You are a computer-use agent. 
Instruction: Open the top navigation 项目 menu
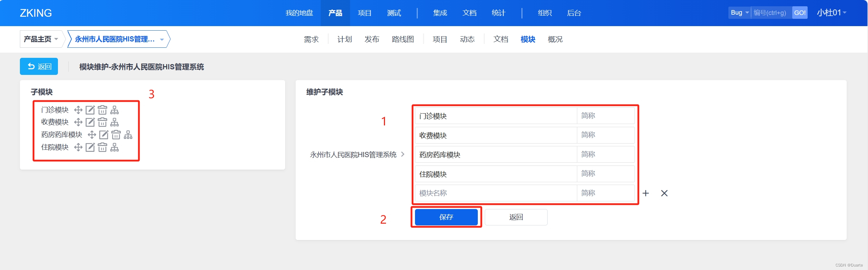coord(364,13)
